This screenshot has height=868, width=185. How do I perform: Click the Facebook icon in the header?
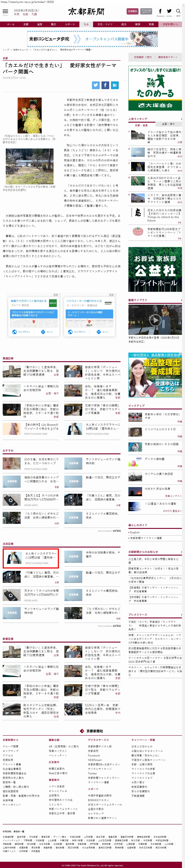pos(160,11)
